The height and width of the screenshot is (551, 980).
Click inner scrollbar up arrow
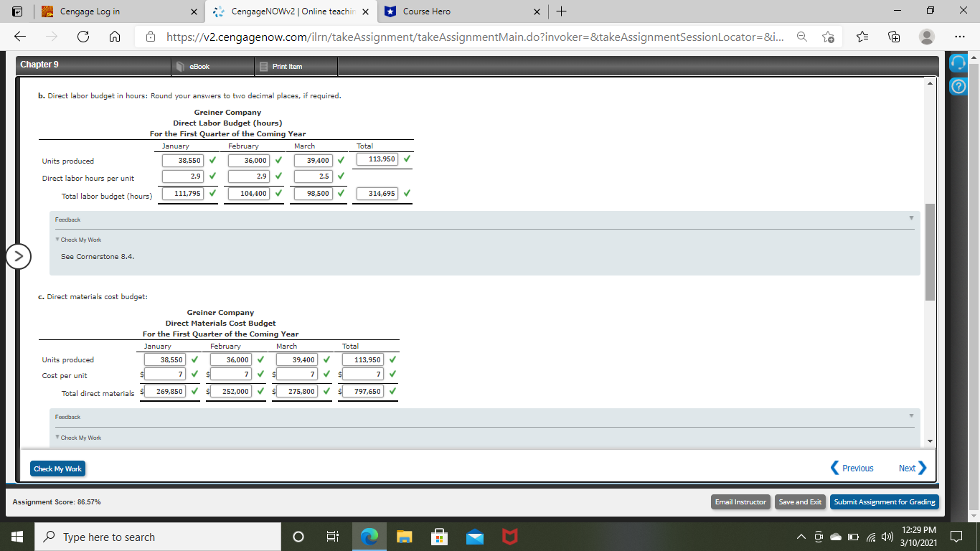click(x=930, y=83)
